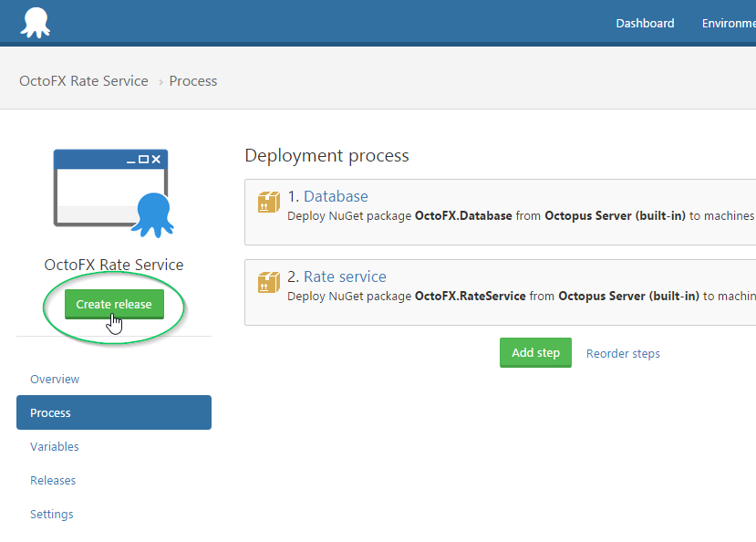The width and height of the screenshot is (756, 542).
Task: Click Process in the breadcrumb trail
Action: pyautogui.click(x=193, y=81)
